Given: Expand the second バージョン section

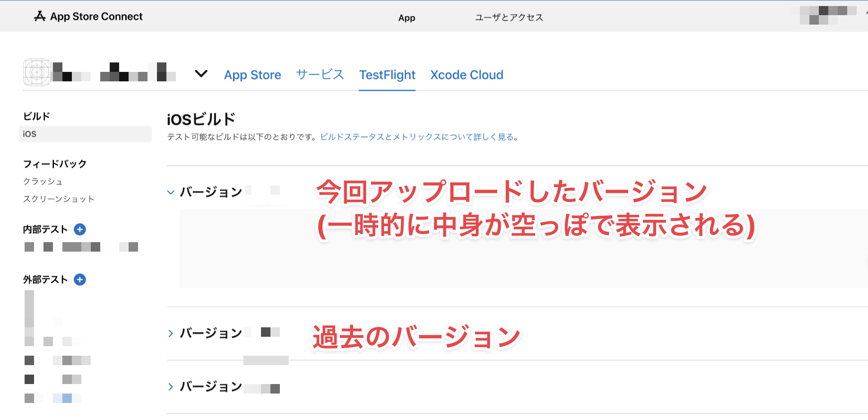Looking at the screenshot, I should (x=171, y=333).
